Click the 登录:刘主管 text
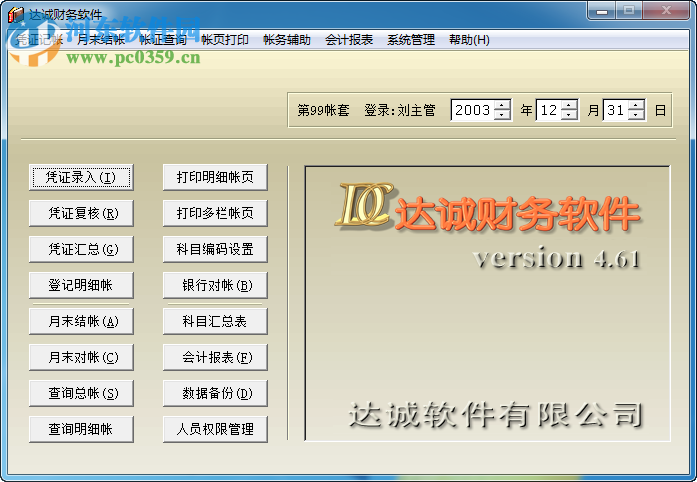This screenshot has height=482, width=697. click(x=400, y=110)
